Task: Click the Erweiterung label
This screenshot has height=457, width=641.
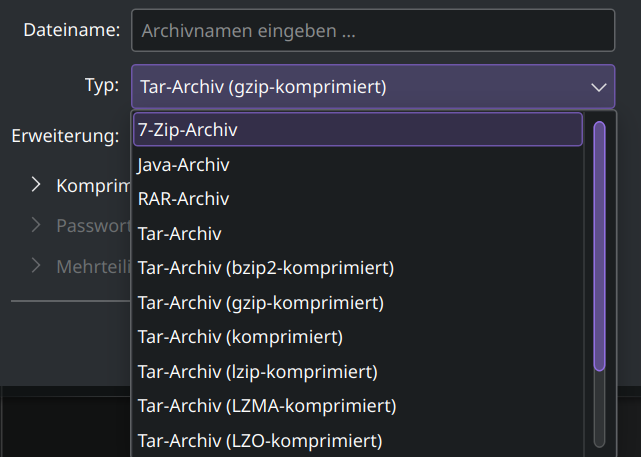Action: pyautogui.click(x=65, y=135)
